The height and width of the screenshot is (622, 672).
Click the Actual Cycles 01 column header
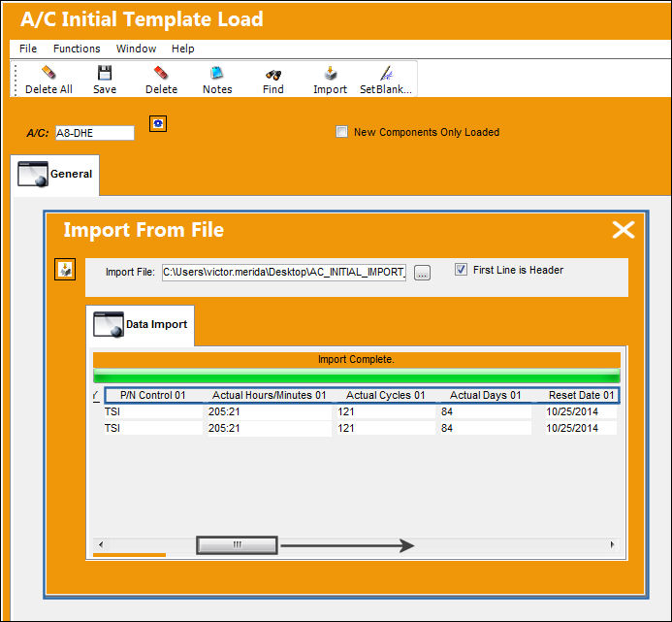(x=385, y=395)
